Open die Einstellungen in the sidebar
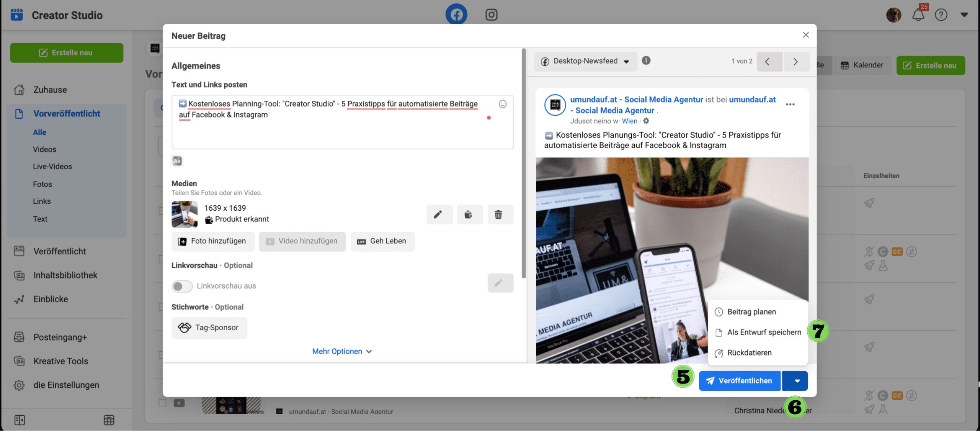The height and width of the screenshot is (431, 980). (x=67, y=385)
